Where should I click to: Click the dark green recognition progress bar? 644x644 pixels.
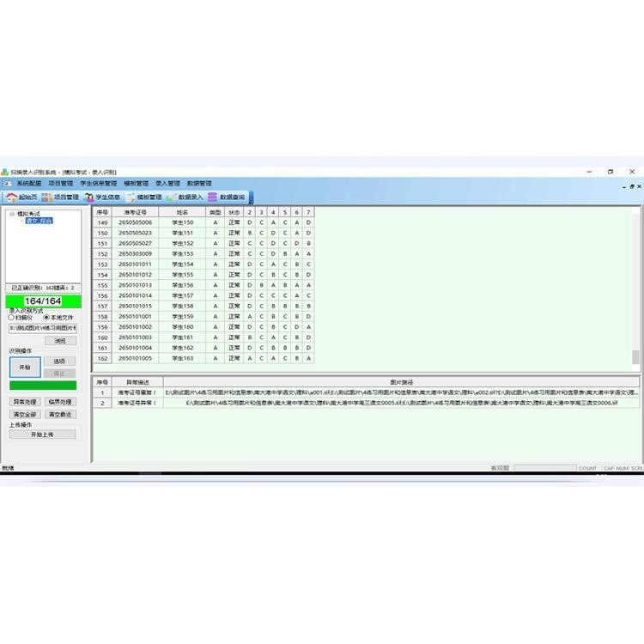coord(43,386)
